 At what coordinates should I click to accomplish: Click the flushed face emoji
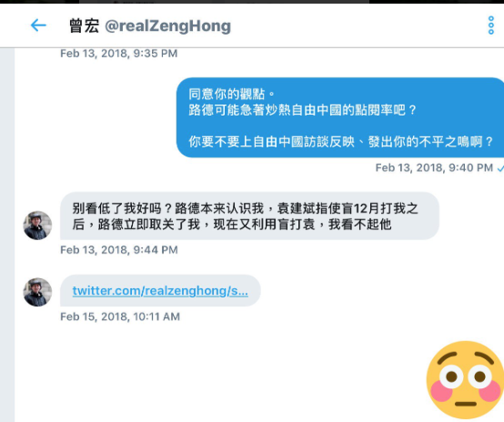click(x=465, y=380)
